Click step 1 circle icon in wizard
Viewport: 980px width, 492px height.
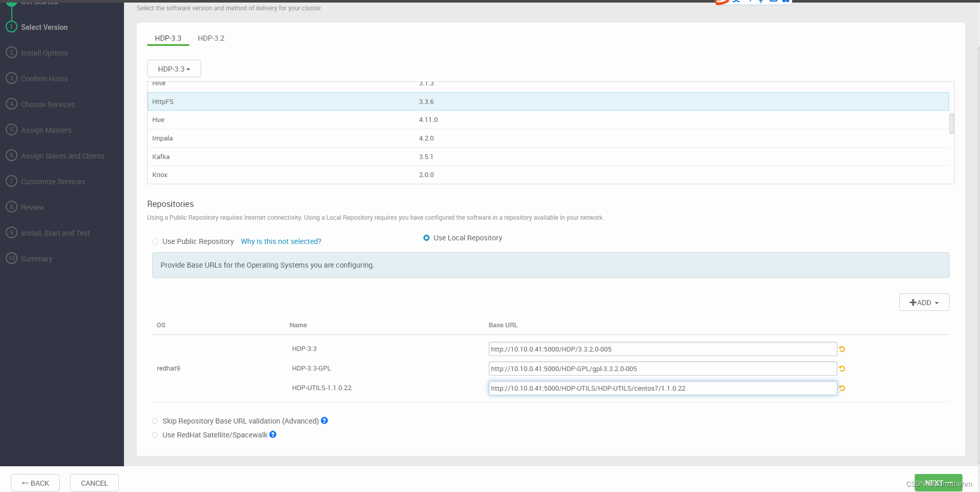coord(11,27)
